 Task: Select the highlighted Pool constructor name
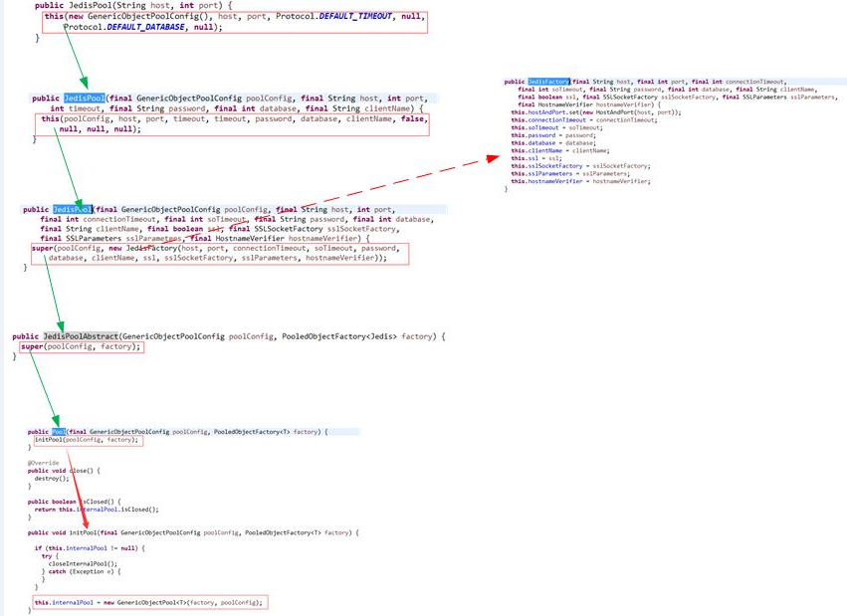[x=59, y=432]
